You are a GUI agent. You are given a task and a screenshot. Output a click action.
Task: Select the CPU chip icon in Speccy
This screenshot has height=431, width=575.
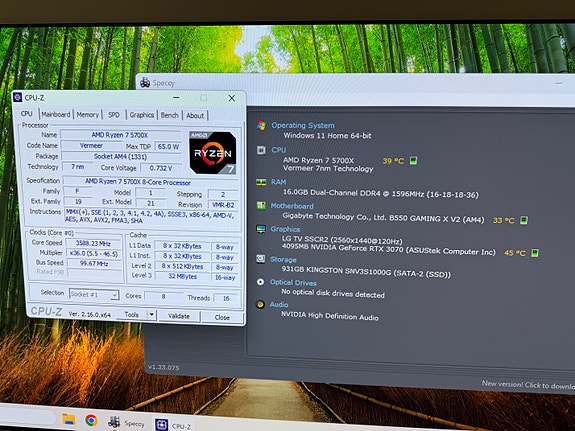pos(261,150)
